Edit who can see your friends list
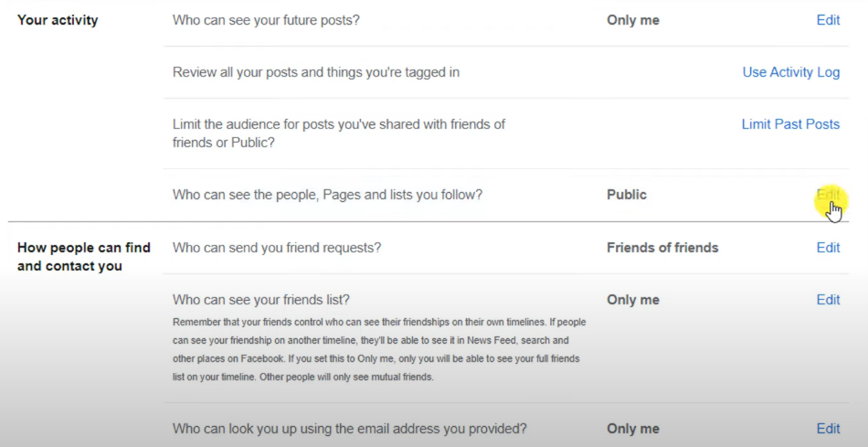The height and width of the screenshot is (447, 868). pyautogui.click(x=828, y=300)
